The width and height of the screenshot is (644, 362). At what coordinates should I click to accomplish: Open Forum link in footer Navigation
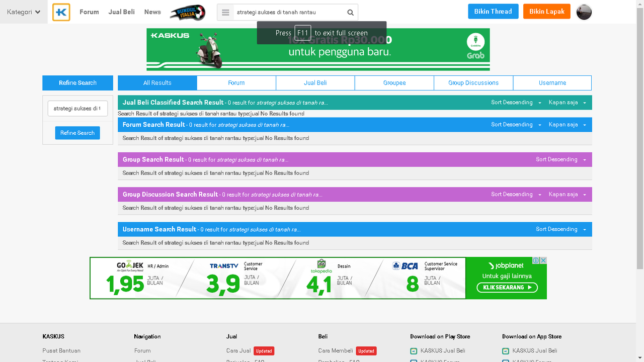click(x=142, y=351)
